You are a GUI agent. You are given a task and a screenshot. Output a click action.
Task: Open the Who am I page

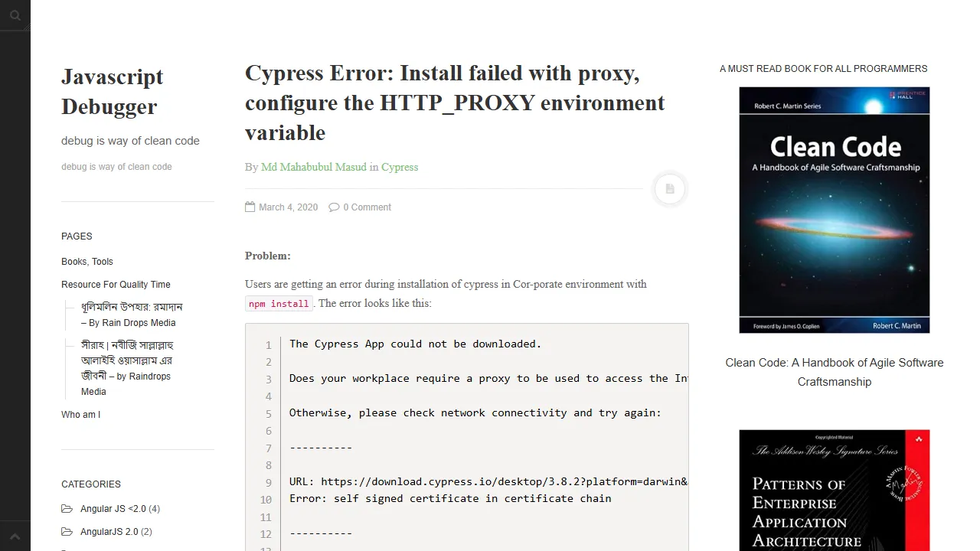(x=80, y=415)
